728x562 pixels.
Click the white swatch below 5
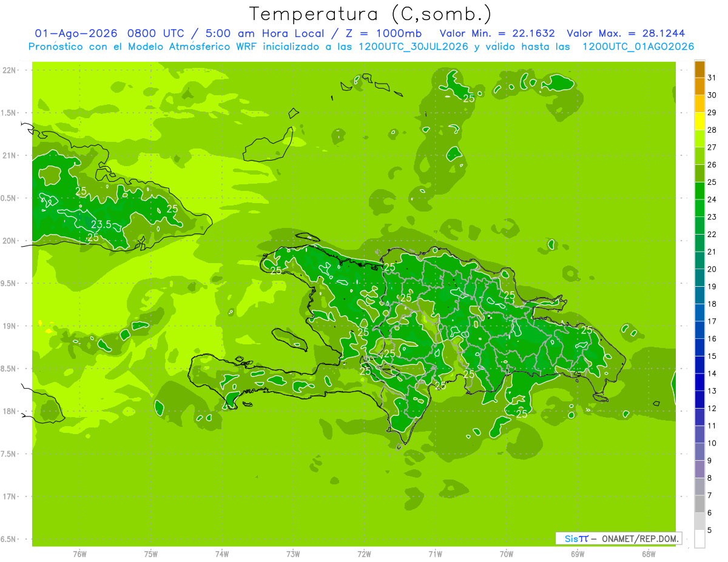click(699, 539)
